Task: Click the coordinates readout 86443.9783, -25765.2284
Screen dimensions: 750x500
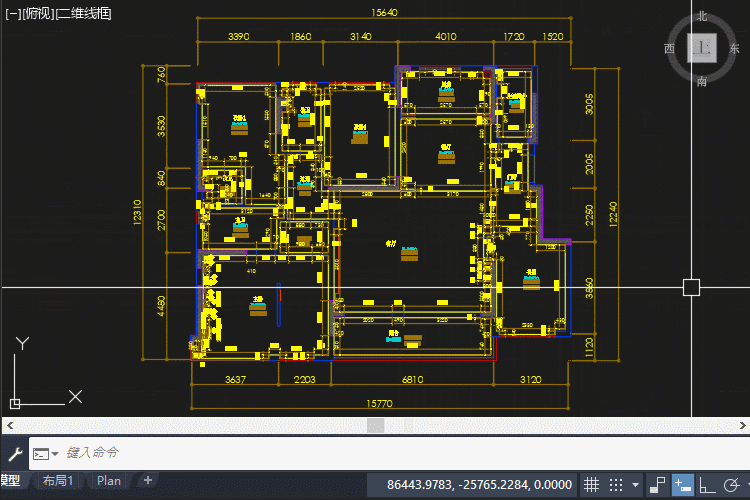Action: click(479, 485)
